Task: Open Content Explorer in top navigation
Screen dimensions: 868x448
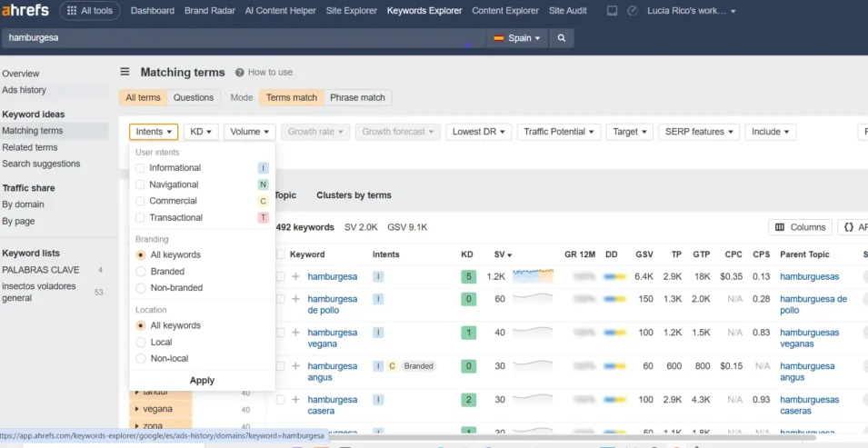Action: pos(505,11)
